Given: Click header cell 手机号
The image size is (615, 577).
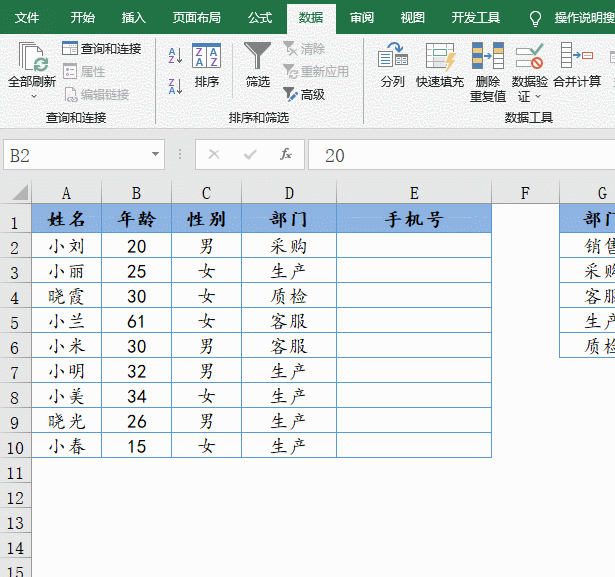Looking at the screenshot, I should (414, 218).
